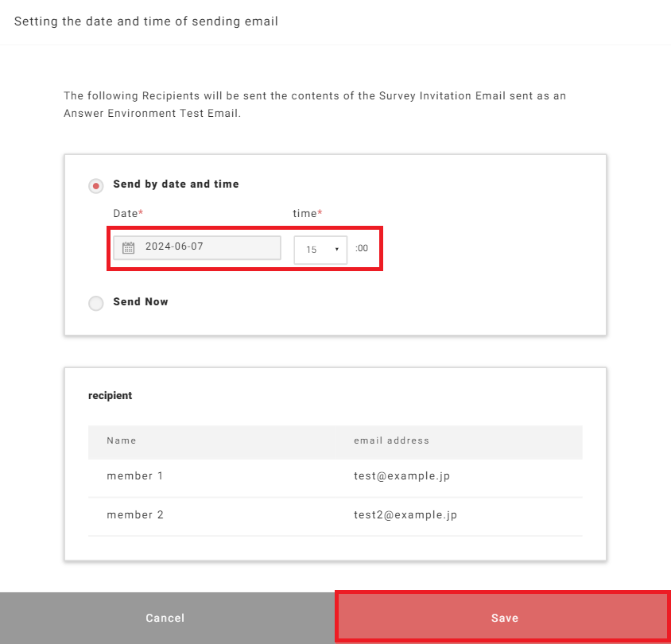
Task: Click the ":00" minutes text beside the hour
Action: tap(362, 249)
